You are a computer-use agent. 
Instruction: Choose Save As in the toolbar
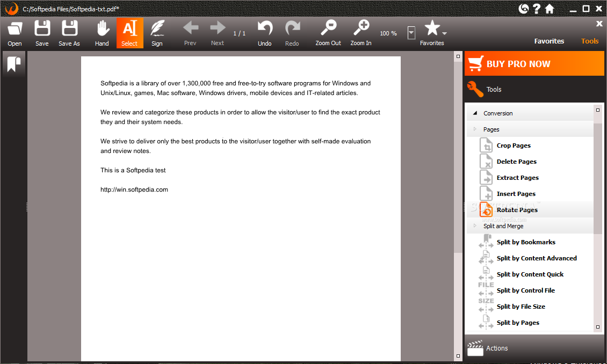click(69, 33)
